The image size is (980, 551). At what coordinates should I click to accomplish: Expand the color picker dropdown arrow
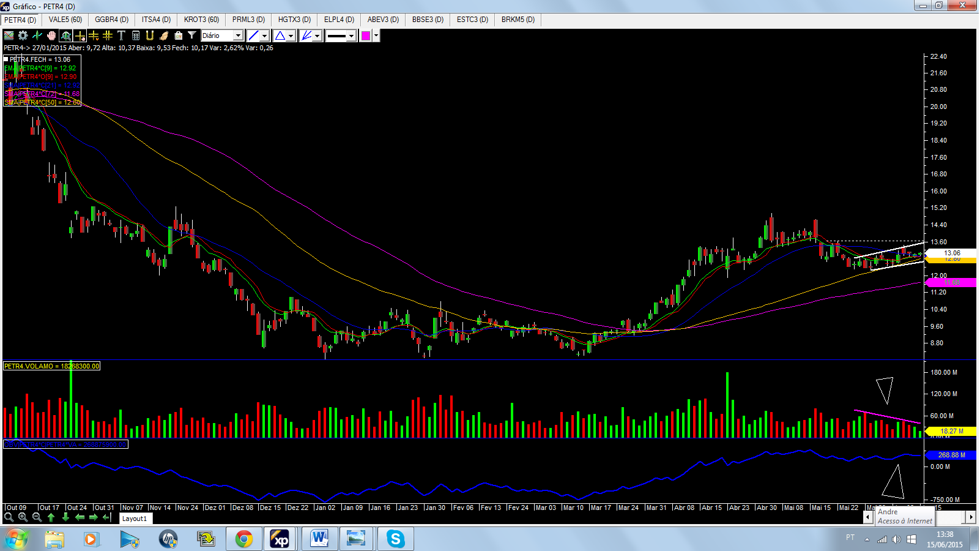pyautogui.click(x=376, y=36)
